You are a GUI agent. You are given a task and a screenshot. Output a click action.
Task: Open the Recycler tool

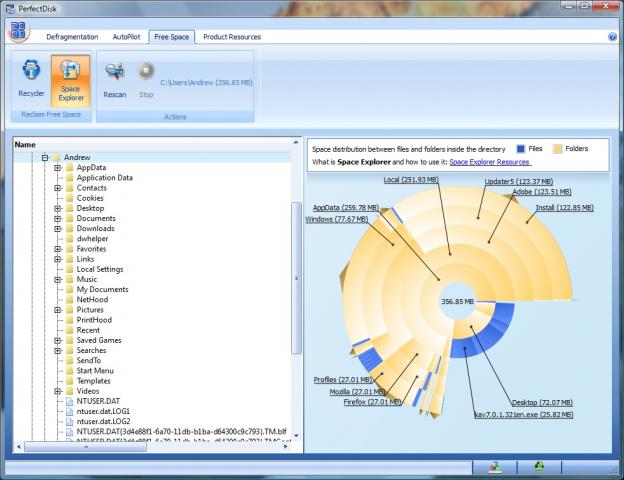[31, 78]
